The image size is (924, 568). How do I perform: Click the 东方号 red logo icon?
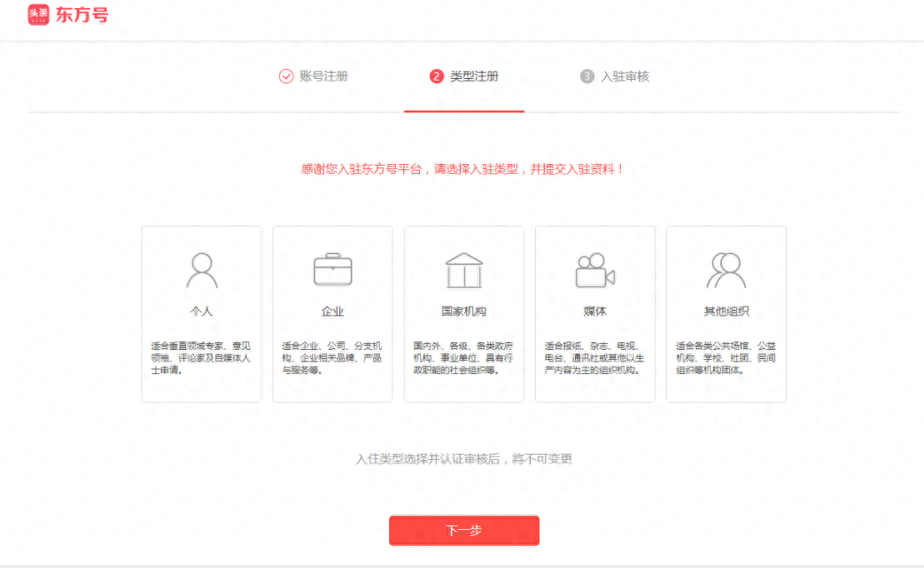(38, 14)
